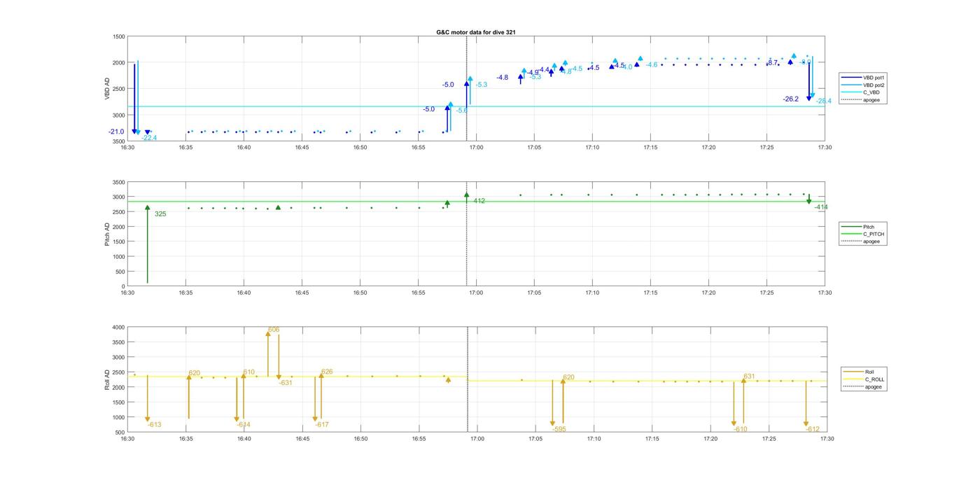Click the chart title "G&C motor data for dive 321"

(476, 32)
